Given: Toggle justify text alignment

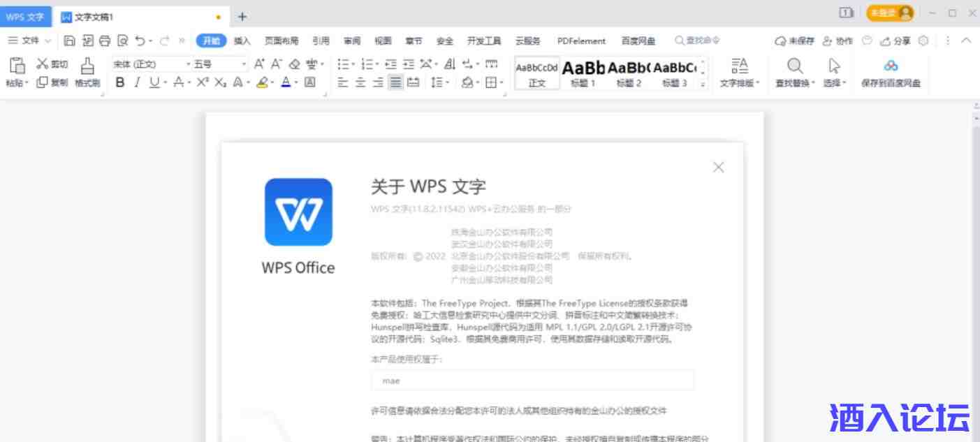Looking at the screenshot, I should (x=395, y=82).
